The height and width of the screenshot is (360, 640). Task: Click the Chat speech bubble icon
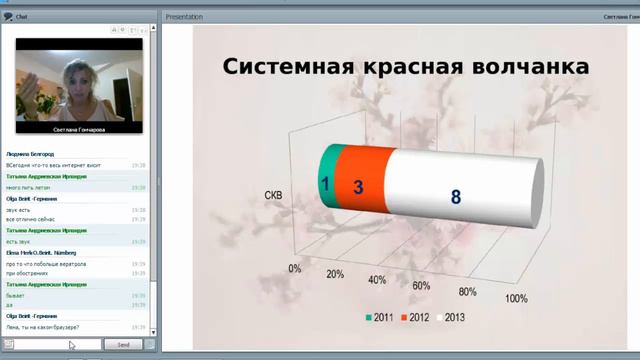[8, 17]
